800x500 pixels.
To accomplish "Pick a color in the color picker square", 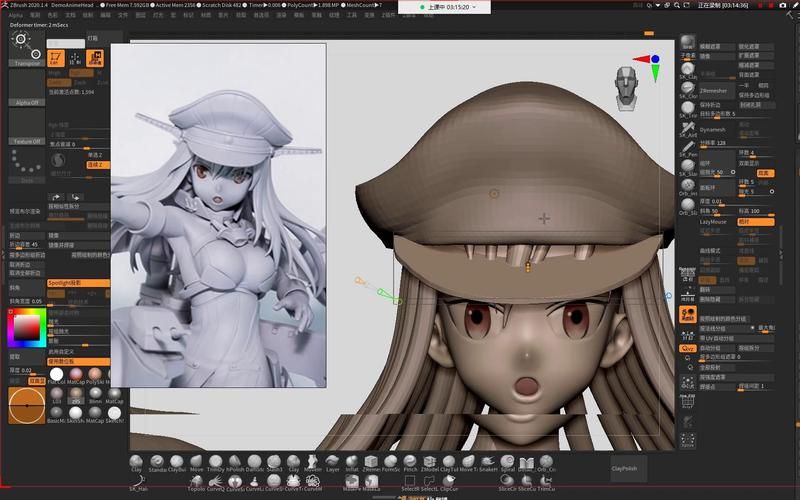I will [27, 328].
